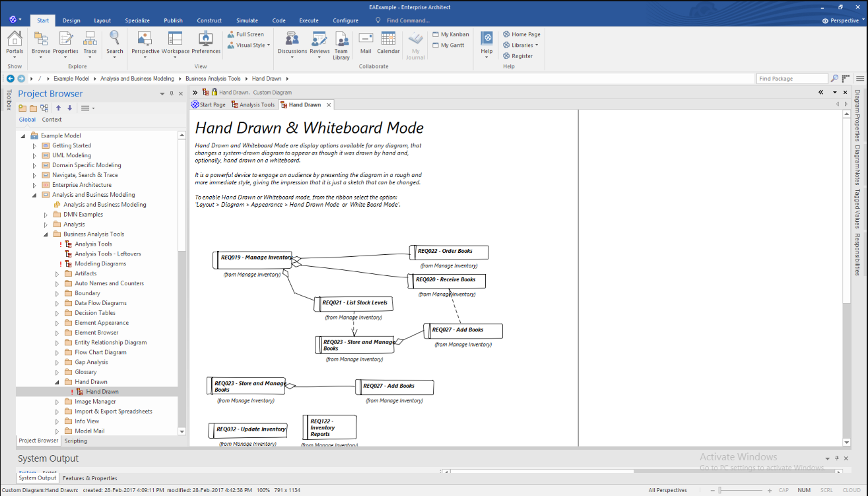Toggle Full Screen view

coord(246,34)
